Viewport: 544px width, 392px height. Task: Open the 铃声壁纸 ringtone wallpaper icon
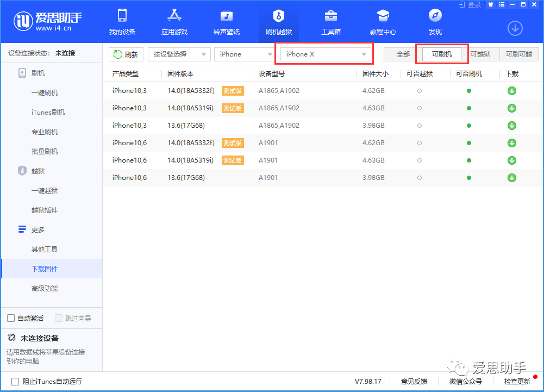tap(227, 16)
